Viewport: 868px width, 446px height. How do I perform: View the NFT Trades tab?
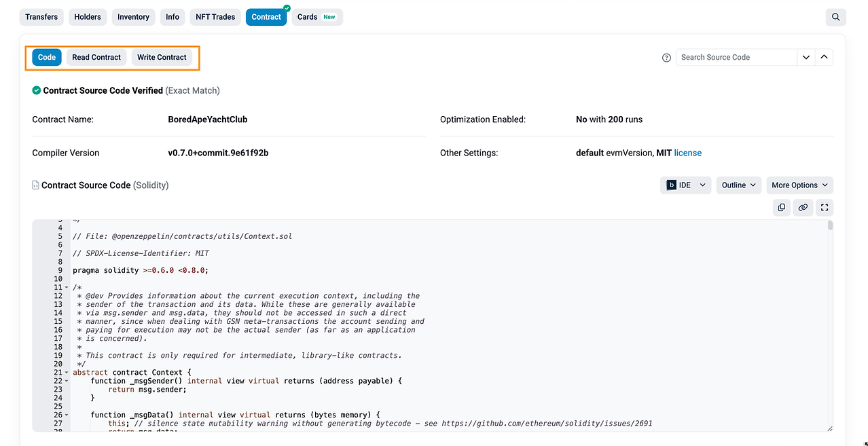pyautogui.click(x=215, y=17)
